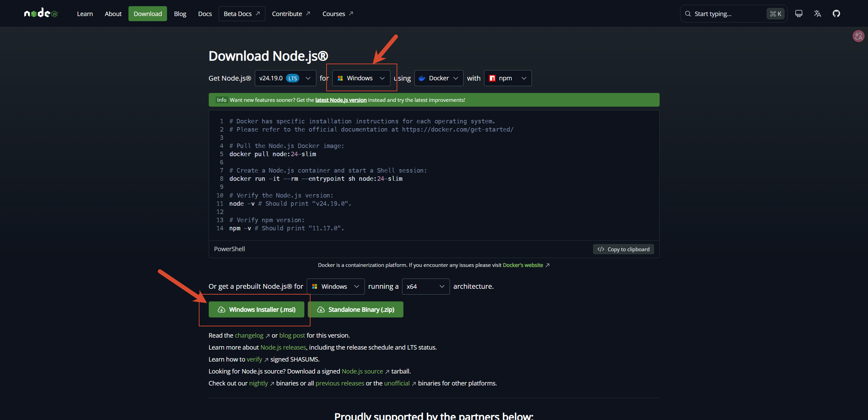The image size is (868, 420).
Task: Click the Windows logo in platform selector
Action: (340, 78)
